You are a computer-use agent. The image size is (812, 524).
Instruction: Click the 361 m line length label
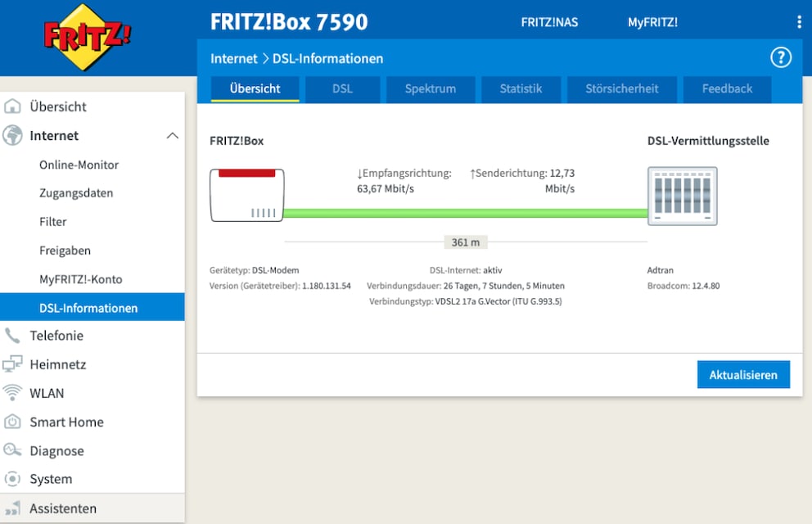tap(466, 242)
